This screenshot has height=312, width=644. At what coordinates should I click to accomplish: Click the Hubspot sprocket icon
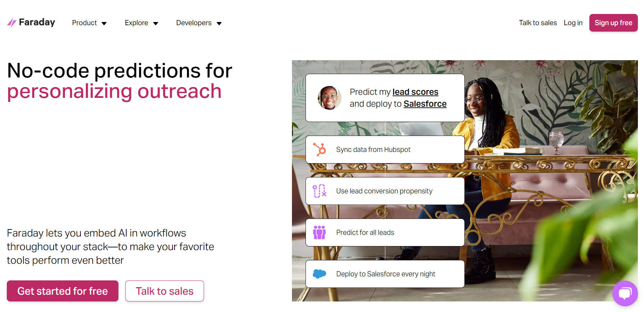[x=319, y=150]
